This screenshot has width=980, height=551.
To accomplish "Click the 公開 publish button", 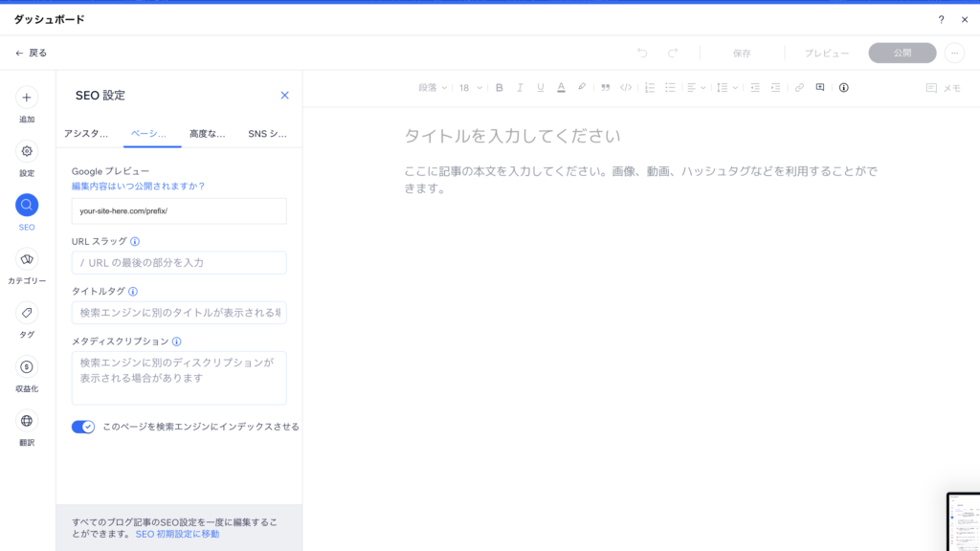I will click(x=902, y=54).
